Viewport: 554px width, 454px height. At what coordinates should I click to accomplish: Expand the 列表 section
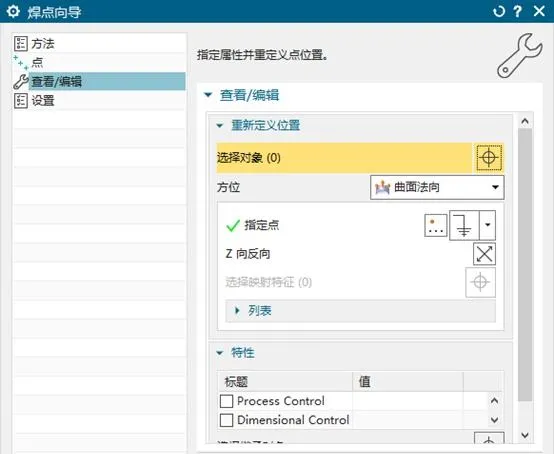pyautogui.click(x=237, y=311)
